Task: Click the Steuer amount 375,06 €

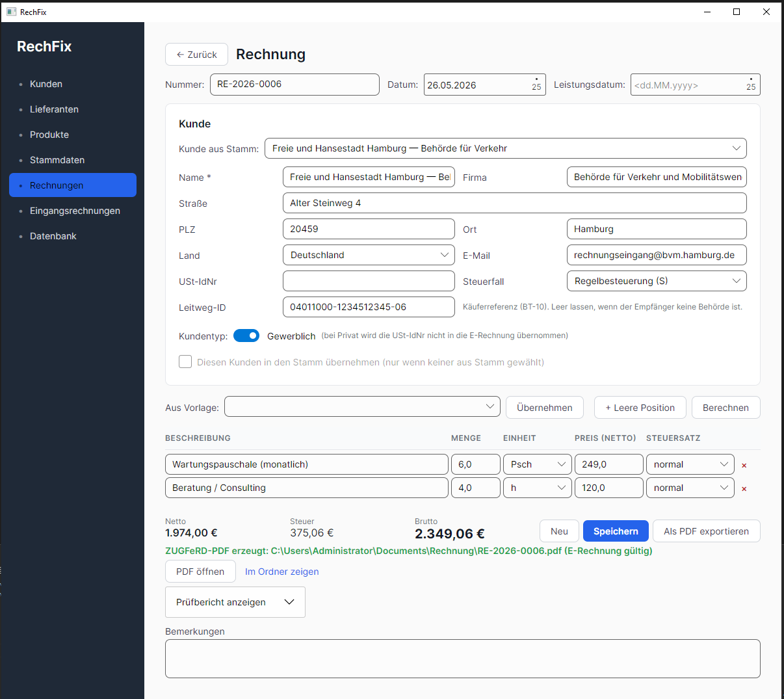Action: click(x=312, y=533)
